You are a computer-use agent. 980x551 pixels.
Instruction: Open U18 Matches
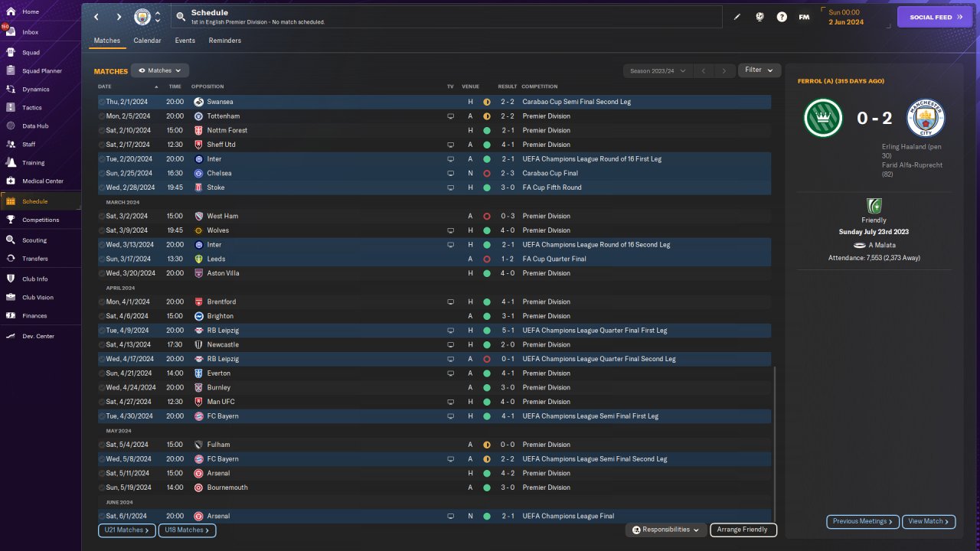[188, 530]
